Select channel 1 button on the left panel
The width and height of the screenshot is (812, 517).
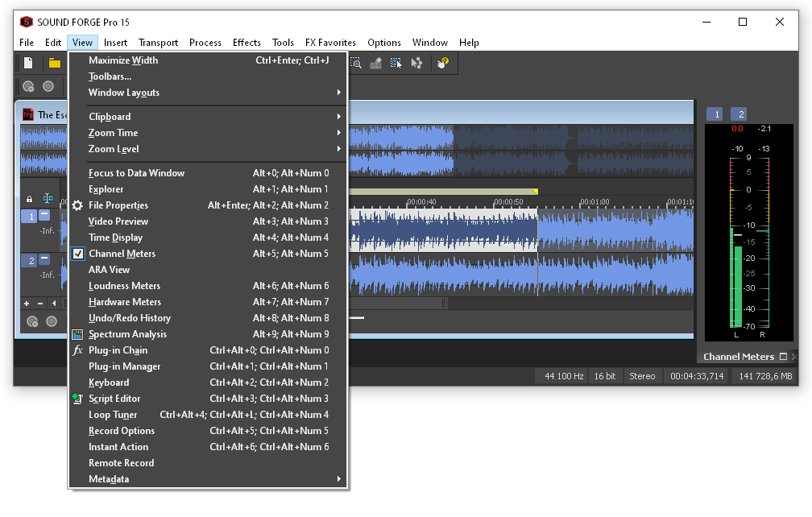(x=30, y=216)
